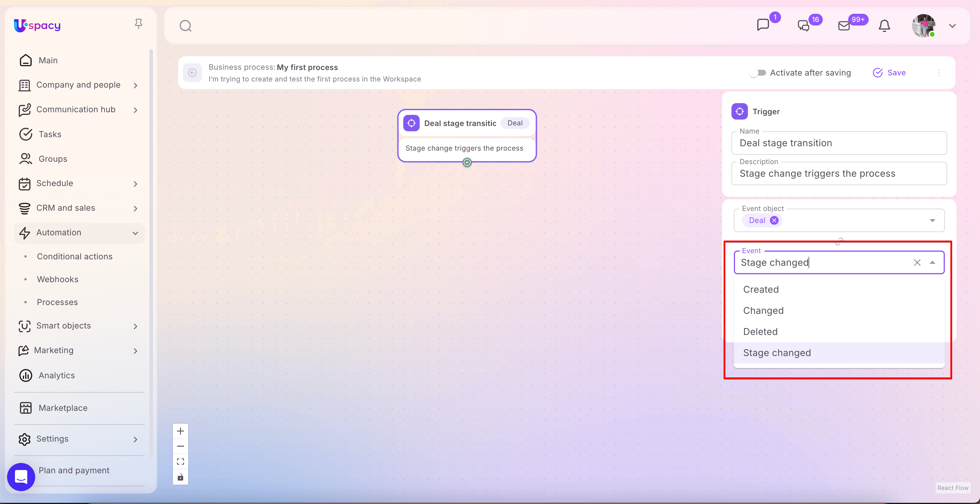Zoom in on canvas with plus

pyautogui.click(x=180, y=431)
